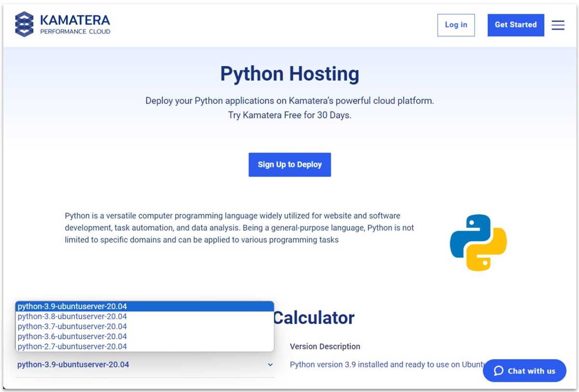The image size is (579, 392).
Task: Collapse the Python version dropdown chevron
Action: 270,365
